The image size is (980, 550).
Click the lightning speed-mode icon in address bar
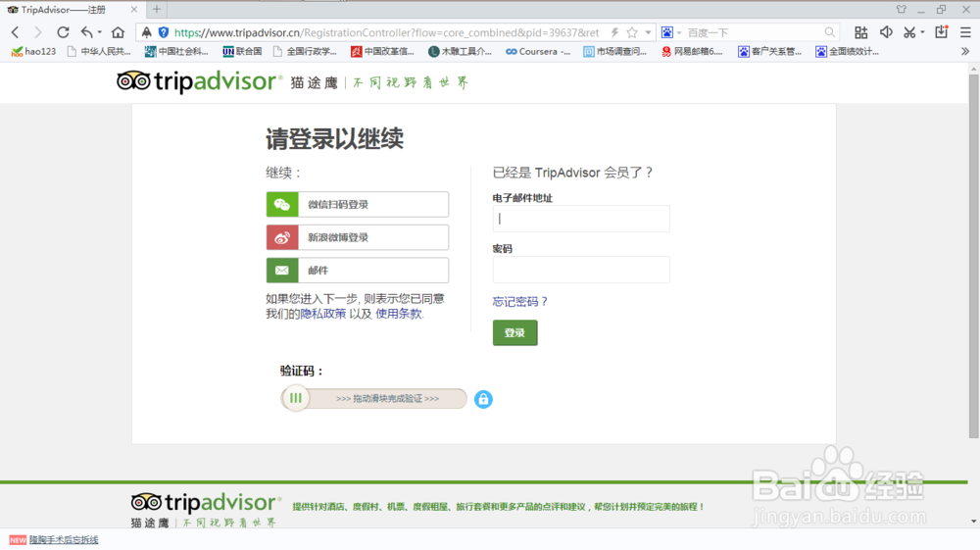point(615,32)
